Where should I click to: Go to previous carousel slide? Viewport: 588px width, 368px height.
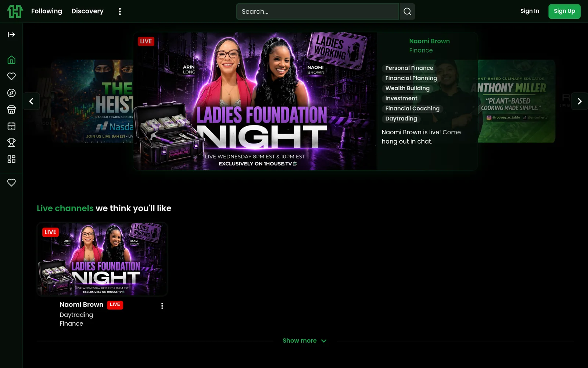click(31, 101)
